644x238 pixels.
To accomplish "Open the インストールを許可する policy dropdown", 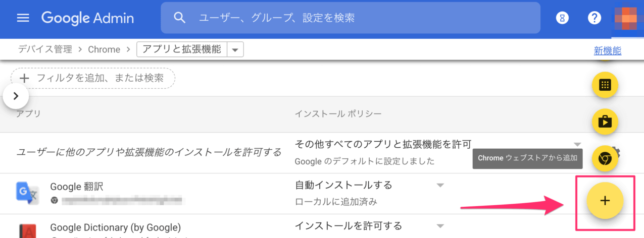I will pos(440,226).
